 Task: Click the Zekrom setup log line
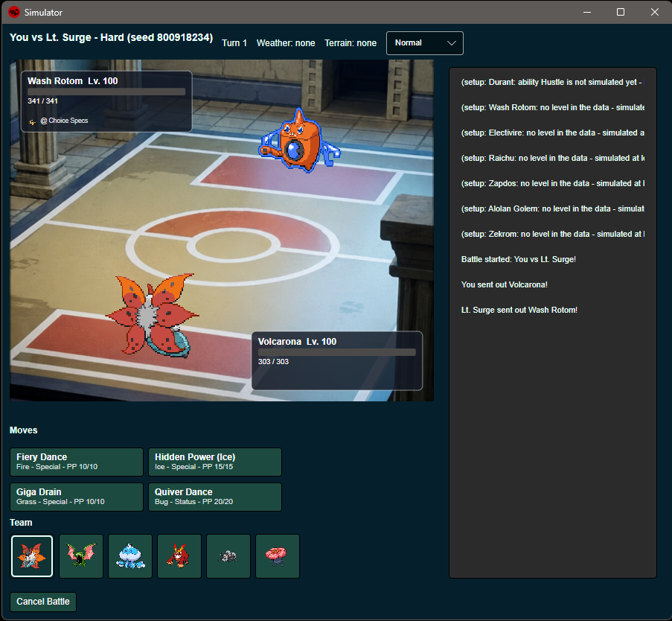pyautogui.click(x=553, y=234)
